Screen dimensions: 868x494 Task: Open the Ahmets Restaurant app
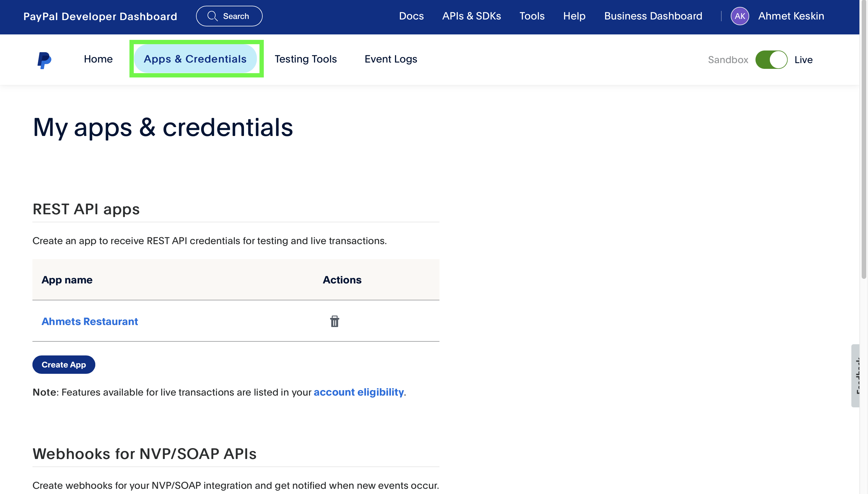tap(90, 321)
